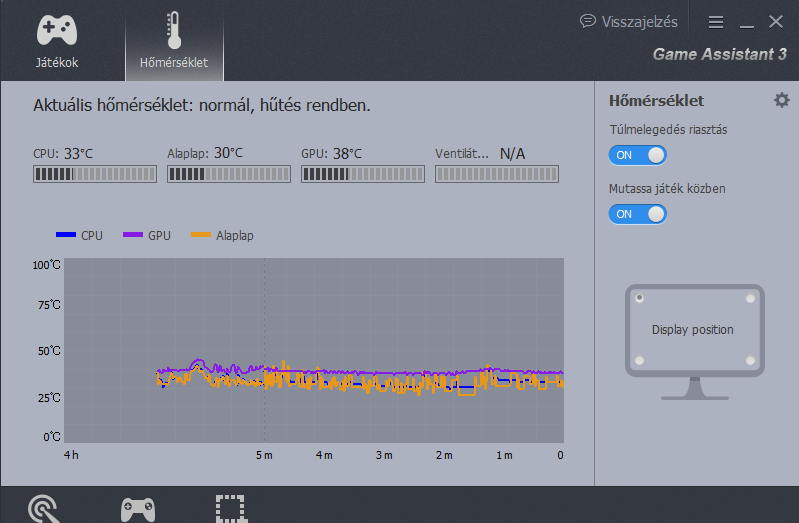The image size is (799, 523).
Task: Select top-left display position
Action: (640, 298)
